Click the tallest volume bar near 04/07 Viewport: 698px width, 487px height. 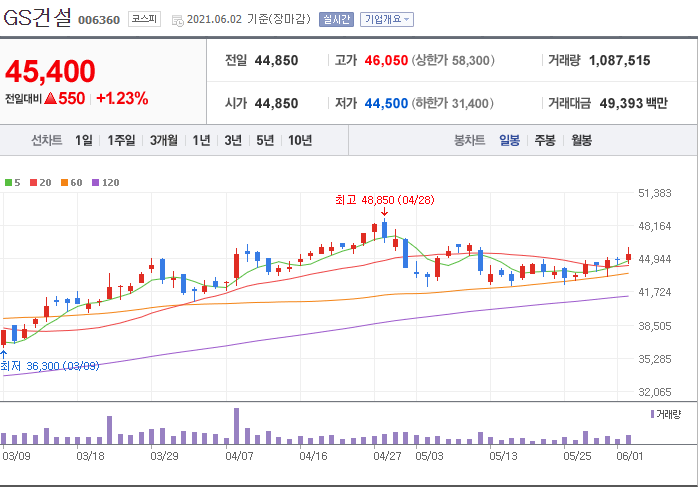point(236,426)
